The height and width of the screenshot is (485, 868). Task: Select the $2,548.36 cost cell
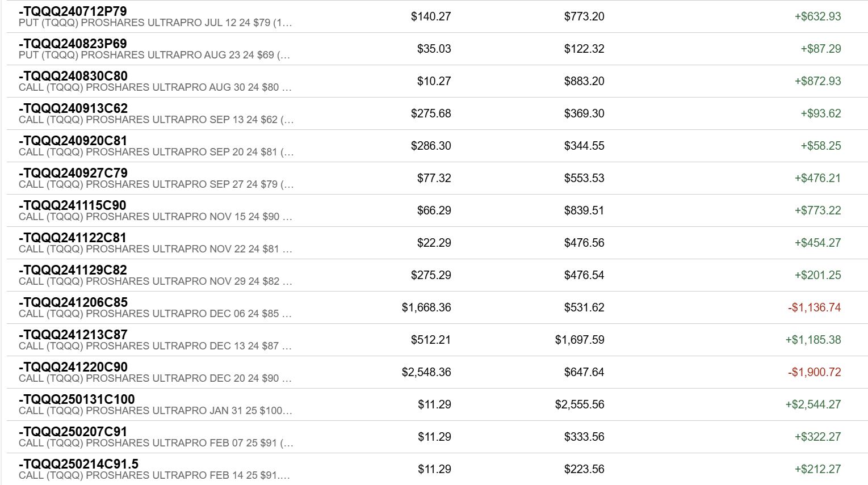pyautogui.click(x=426, y=372)
